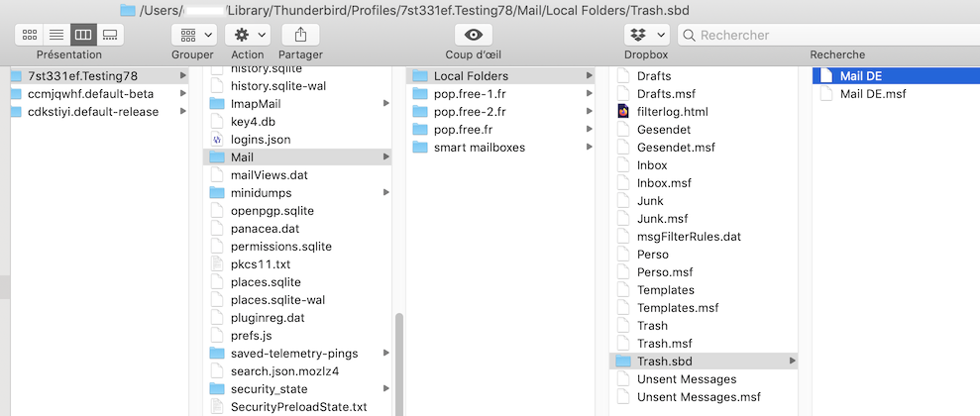
Task: Switch to gallery view mode
Action: [110, 35]
